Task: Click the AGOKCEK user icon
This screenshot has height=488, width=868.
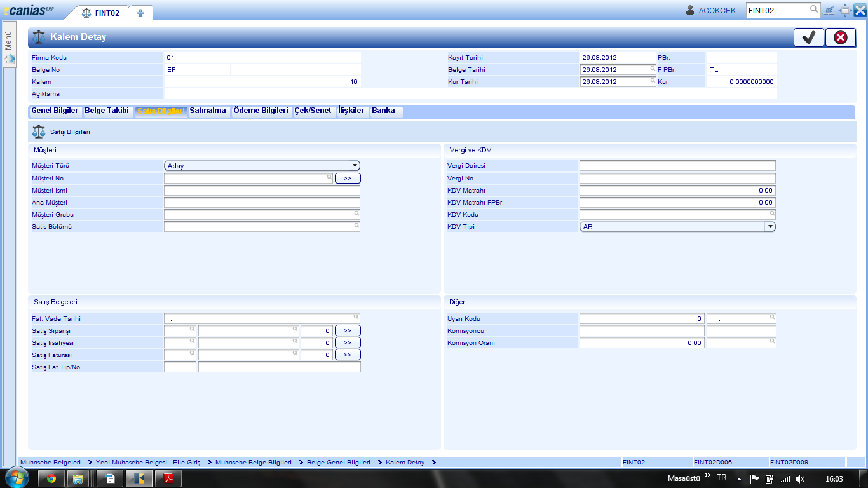Action: tap(690, 10)
